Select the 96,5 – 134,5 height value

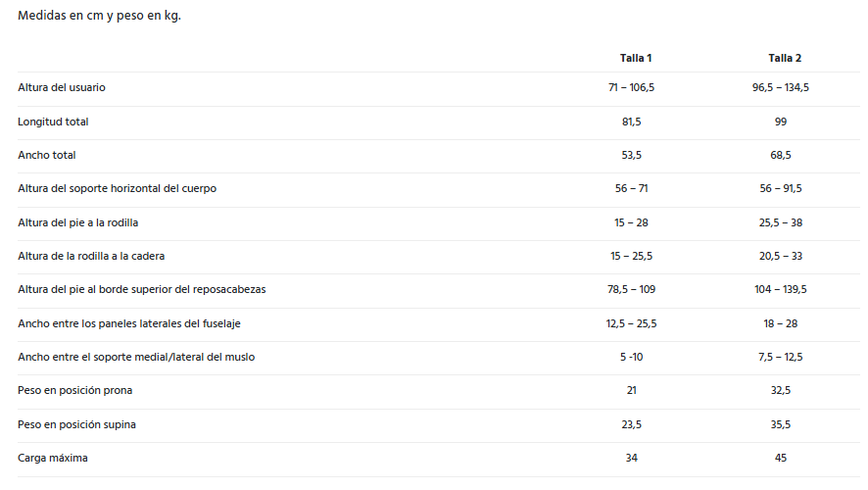(x=781, y=88)
